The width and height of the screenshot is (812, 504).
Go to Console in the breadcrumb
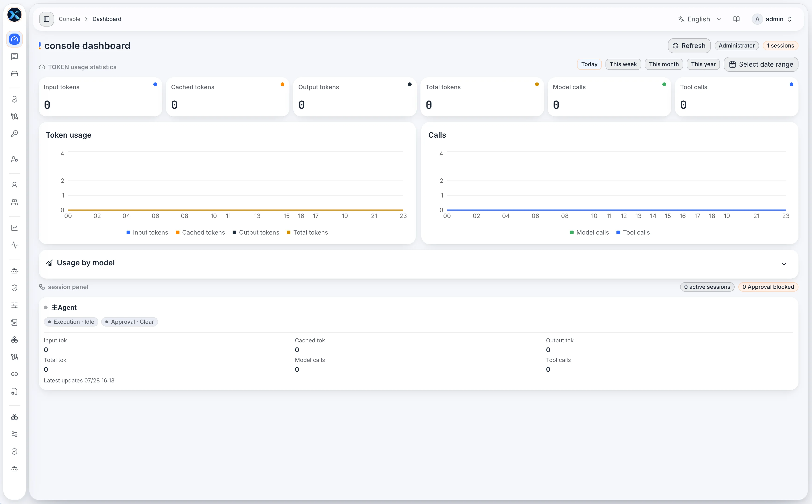tap(69, 19)
